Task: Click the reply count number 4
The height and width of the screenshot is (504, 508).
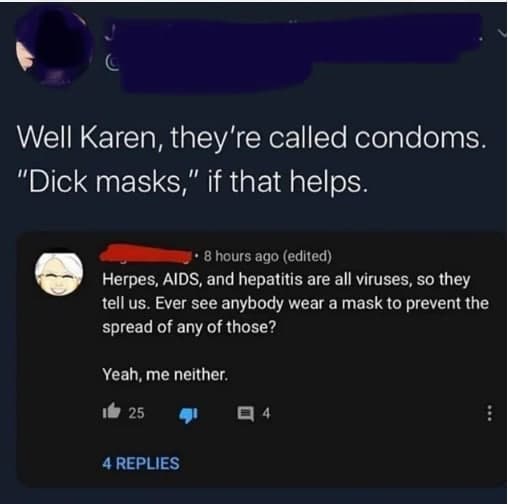Action: (x=266, y=414)
